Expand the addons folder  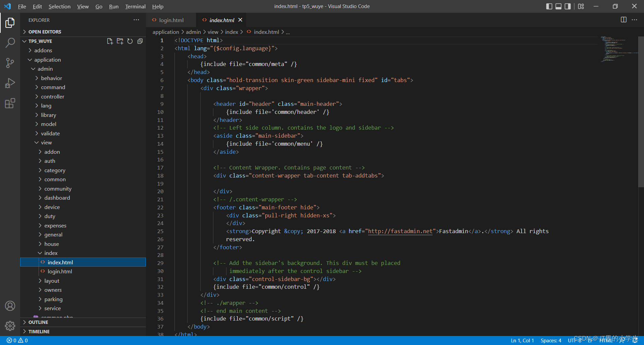(x=83, y=50)
